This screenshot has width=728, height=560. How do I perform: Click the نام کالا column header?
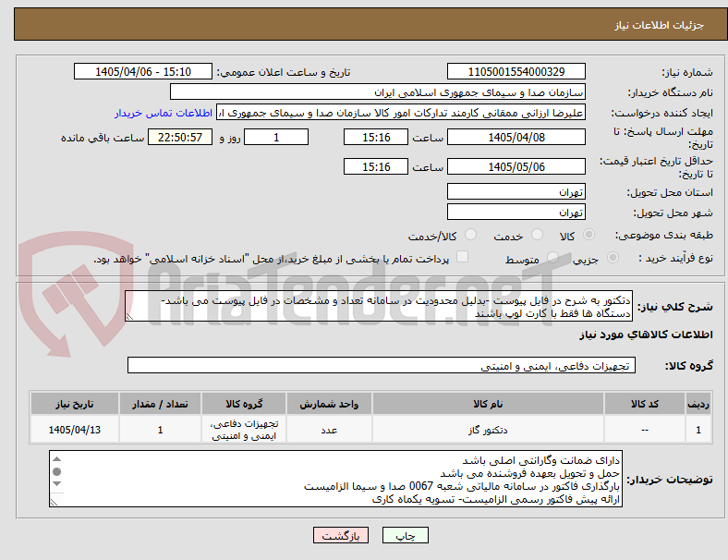pos(488,404)
